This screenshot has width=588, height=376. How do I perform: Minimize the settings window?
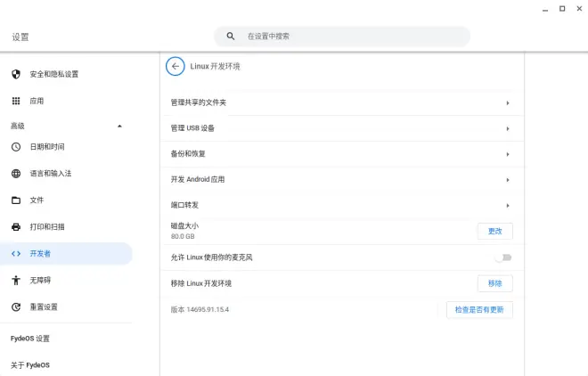click(x=545, y=9)
